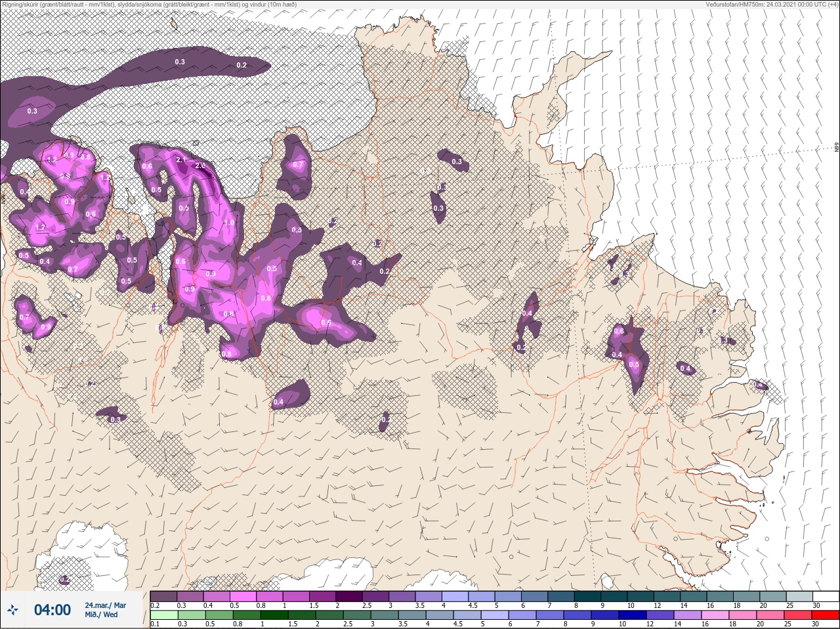Screen dimensions: 840x629
Task: Select lower legend swatch for 14 mm
Action: 688,615
